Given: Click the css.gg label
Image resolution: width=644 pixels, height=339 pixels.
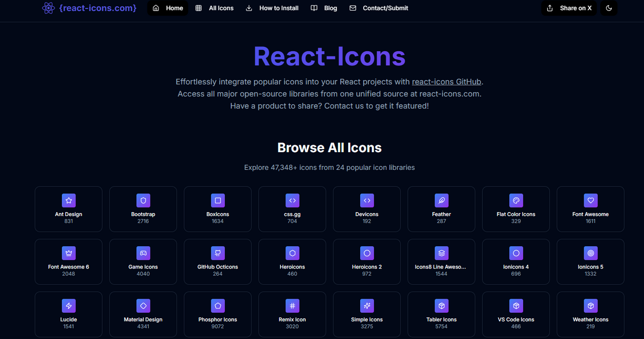Looking at the screenshot, I should pos(292,214).
